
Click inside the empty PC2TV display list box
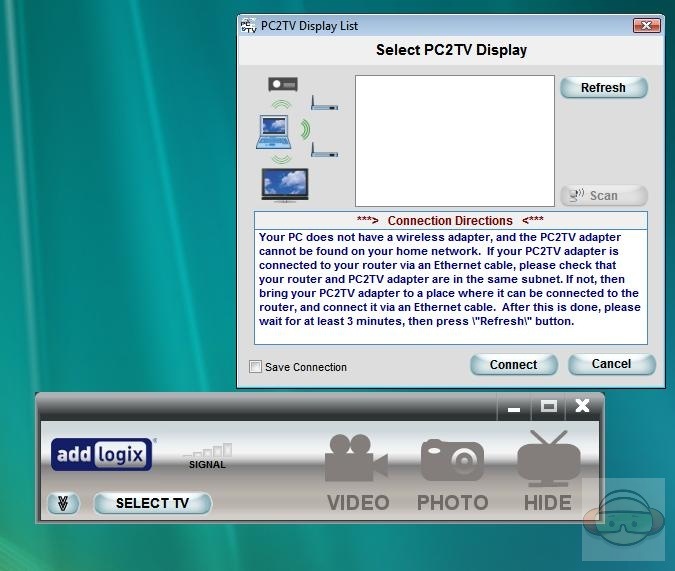[454, 140]
